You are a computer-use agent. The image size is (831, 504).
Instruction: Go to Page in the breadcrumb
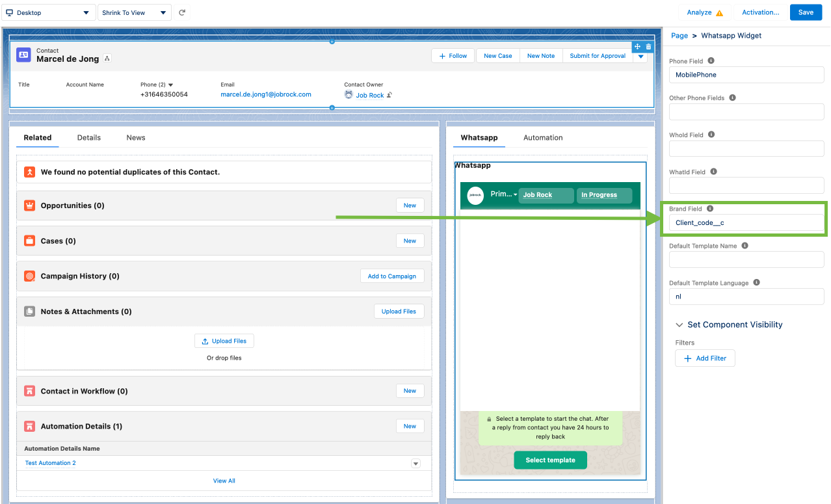pos(679,36)
